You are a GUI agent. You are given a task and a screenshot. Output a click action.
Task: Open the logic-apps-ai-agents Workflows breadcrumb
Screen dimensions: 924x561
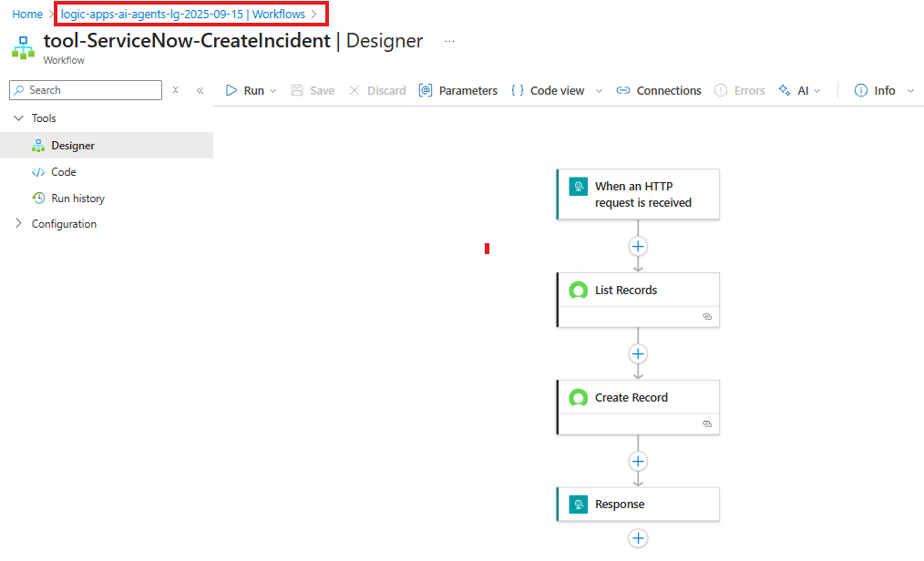[x=182, y=15]
